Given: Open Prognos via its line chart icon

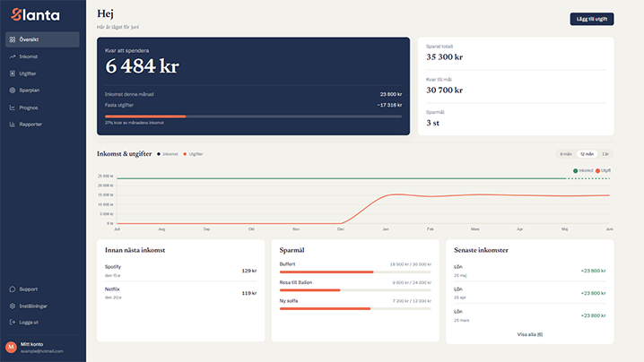Looking at the screenshot, I should point(13,108).
